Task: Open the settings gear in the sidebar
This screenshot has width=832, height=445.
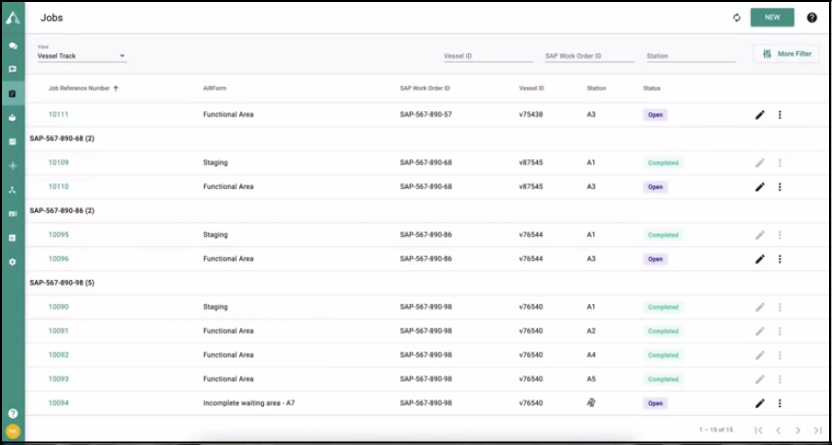Action: tap(13, 262)
